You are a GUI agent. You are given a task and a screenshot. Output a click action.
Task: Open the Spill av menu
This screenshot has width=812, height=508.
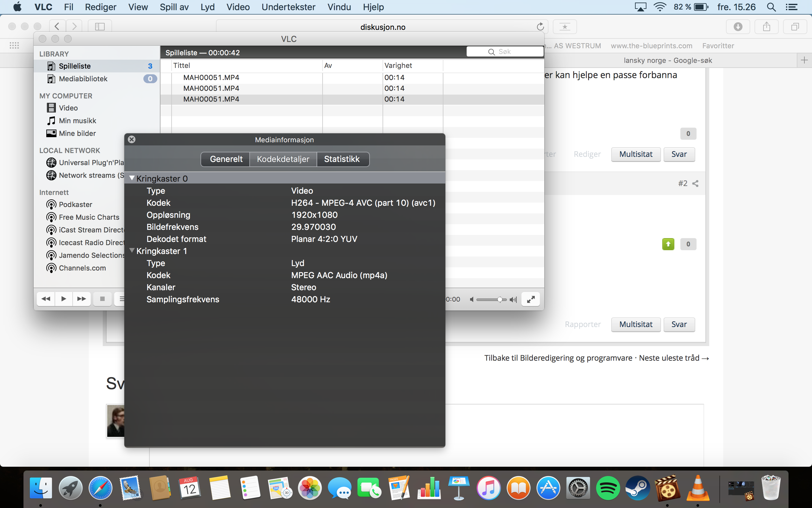pyautogui.click(x=174, y=7)
